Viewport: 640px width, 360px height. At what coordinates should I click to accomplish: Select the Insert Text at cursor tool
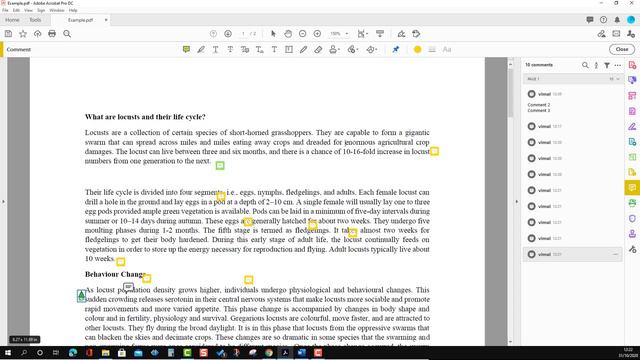[260, 49]
